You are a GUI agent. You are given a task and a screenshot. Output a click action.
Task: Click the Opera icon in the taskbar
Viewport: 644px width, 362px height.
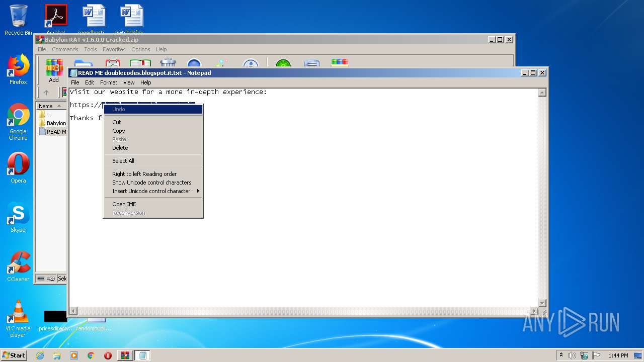(x=108, y=355)
